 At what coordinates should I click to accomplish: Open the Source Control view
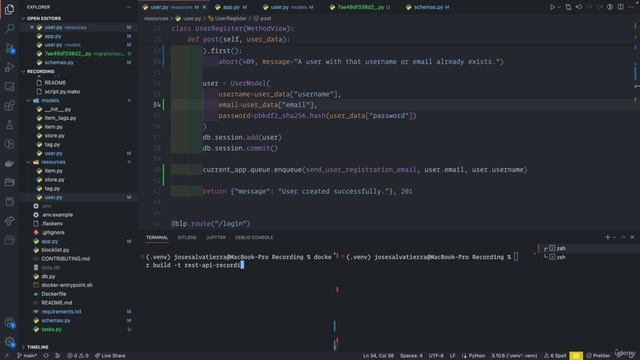[9, 48]
